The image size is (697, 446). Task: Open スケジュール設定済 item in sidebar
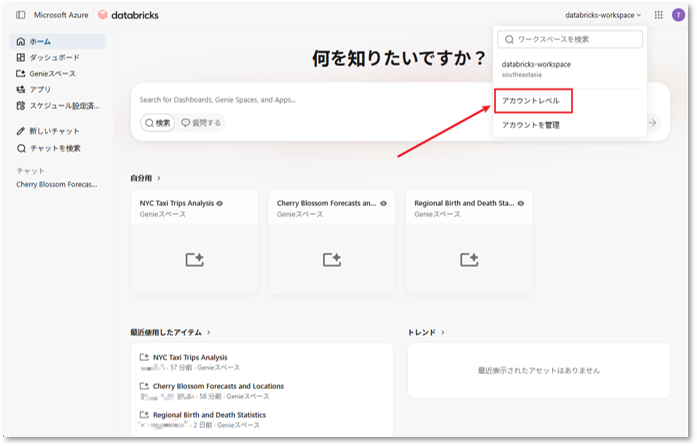pos(58,105)
